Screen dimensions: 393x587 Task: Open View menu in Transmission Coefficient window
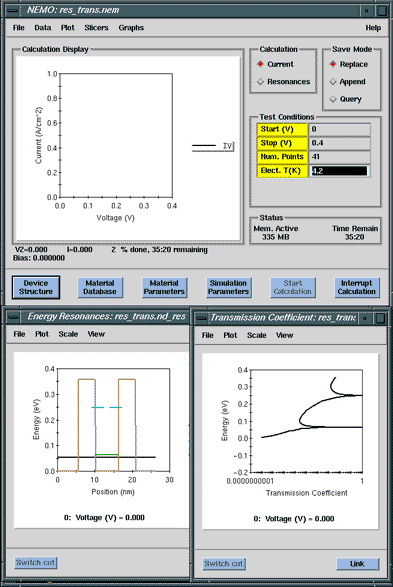tap(284, 335)
